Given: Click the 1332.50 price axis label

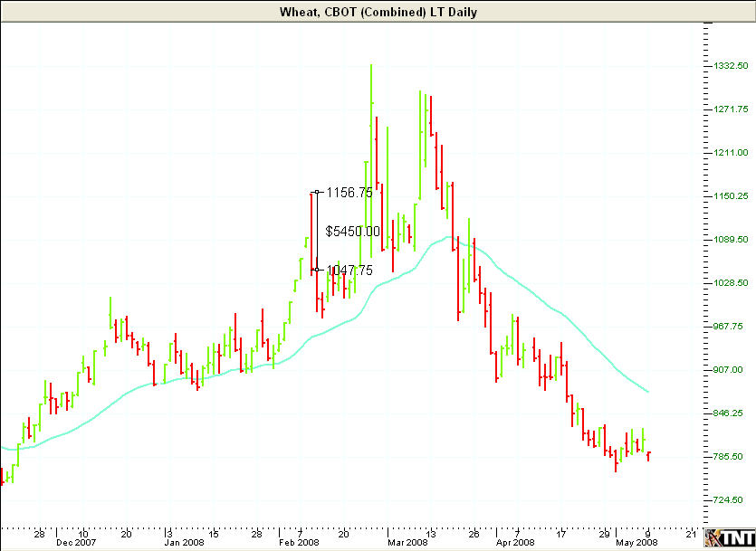Looking at the screenshot, I should tap(732, 65).
